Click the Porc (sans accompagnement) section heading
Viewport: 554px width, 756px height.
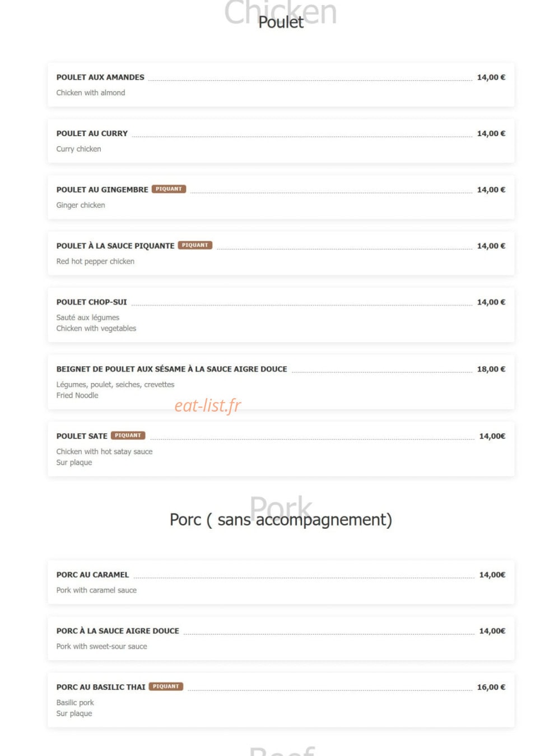click(281, 520)
